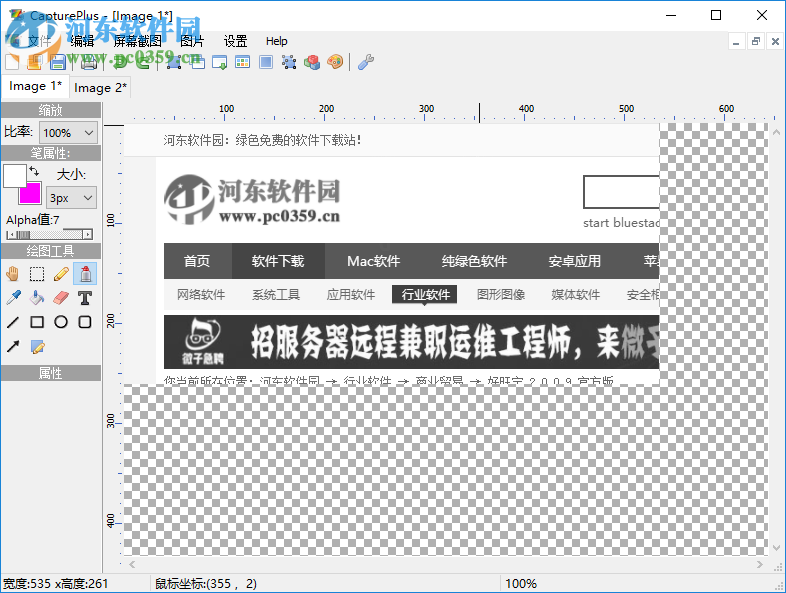786x593 pixels.
Task: Swap foreground and background colors arrow
Action: tap(34, 171)
